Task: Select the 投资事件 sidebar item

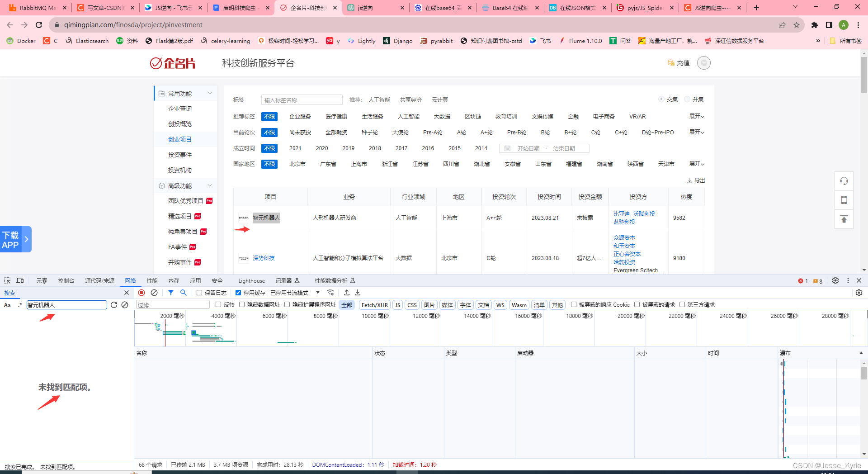Action: [x=180, y=155]
